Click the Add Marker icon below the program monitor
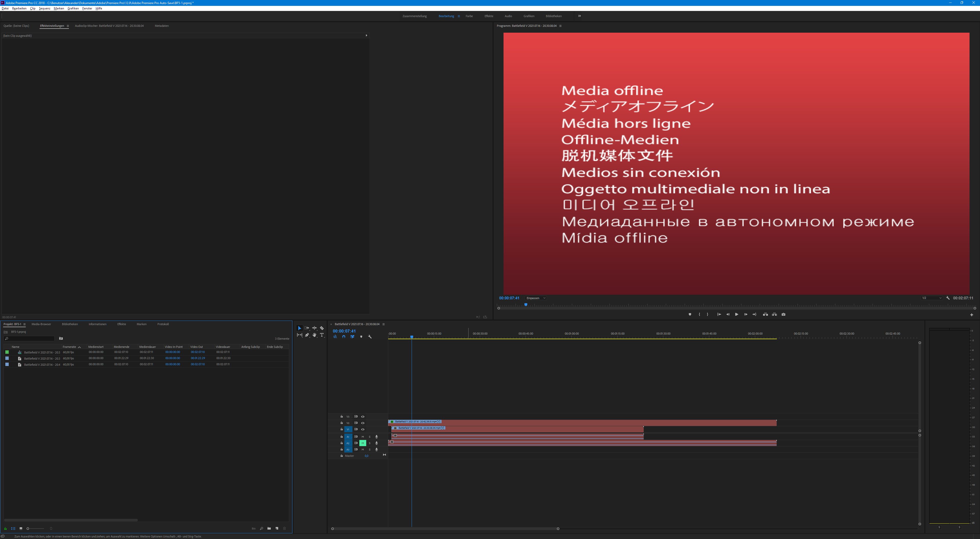Screen dimensions: 980x539 (690, 314)
